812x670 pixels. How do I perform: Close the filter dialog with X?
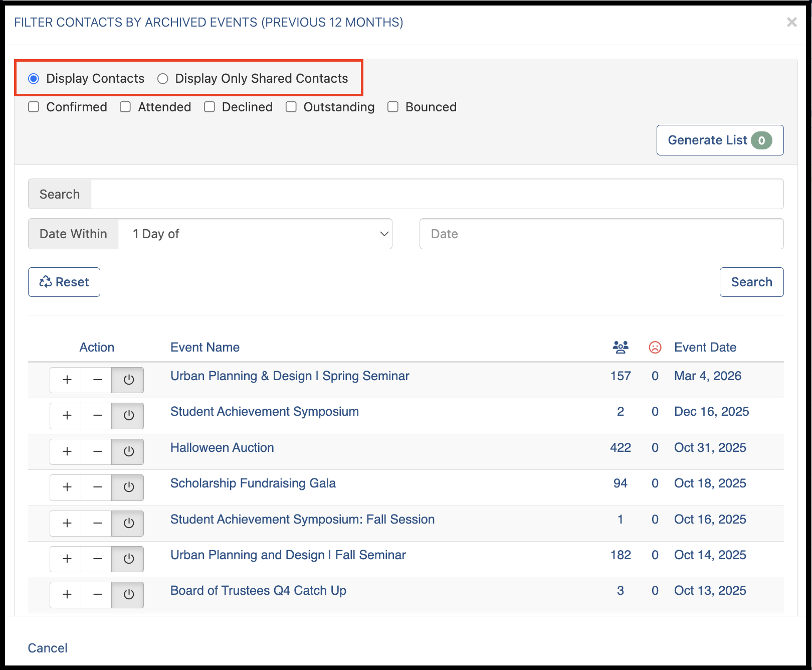(x=792, y=22)
